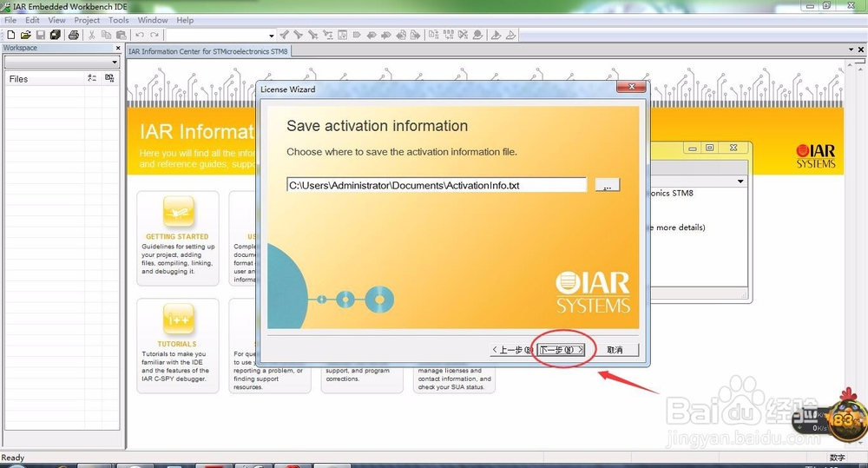Close the License Wizard dialog
The height and width of the screenshot is (468, 868).
pos(631,87)
